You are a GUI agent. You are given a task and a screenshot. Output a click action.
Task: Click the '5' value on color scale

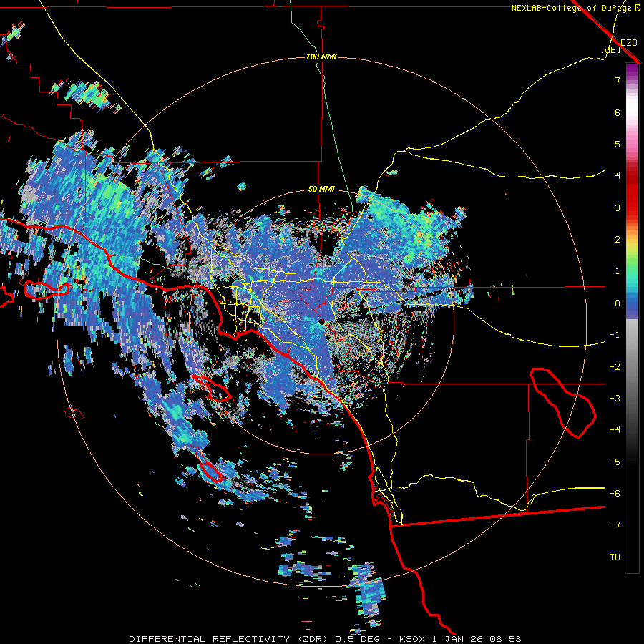point(618,144)
